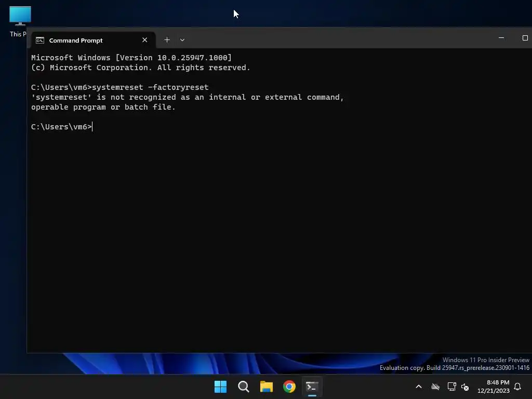Select the Command Prompt tab

94,40
